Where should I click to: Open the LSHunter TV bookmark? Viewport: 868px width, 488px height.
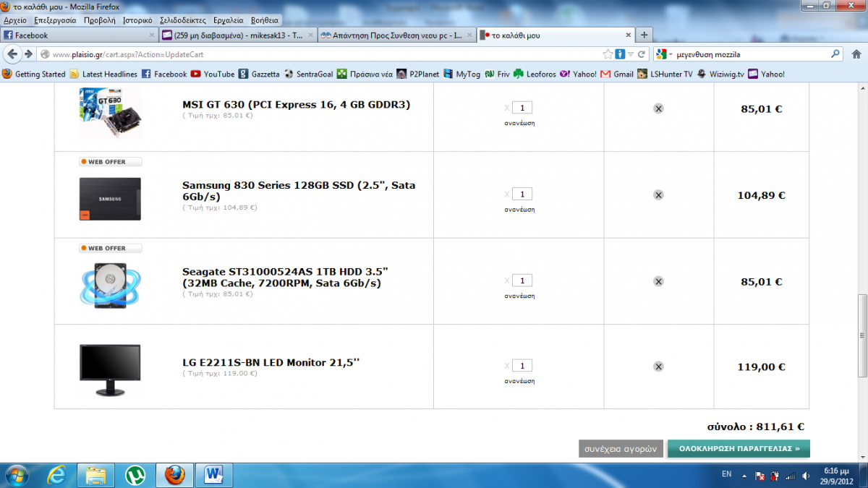(665, 74)
